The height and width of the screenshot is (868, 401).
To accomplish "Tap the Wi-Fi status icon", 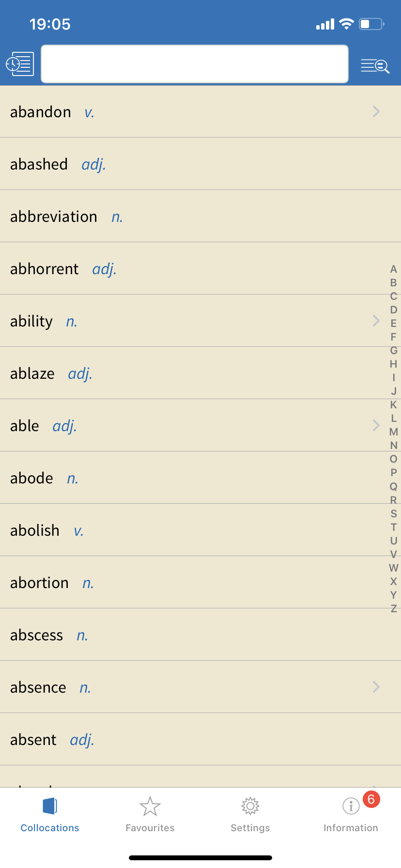I will pos(347,24).
